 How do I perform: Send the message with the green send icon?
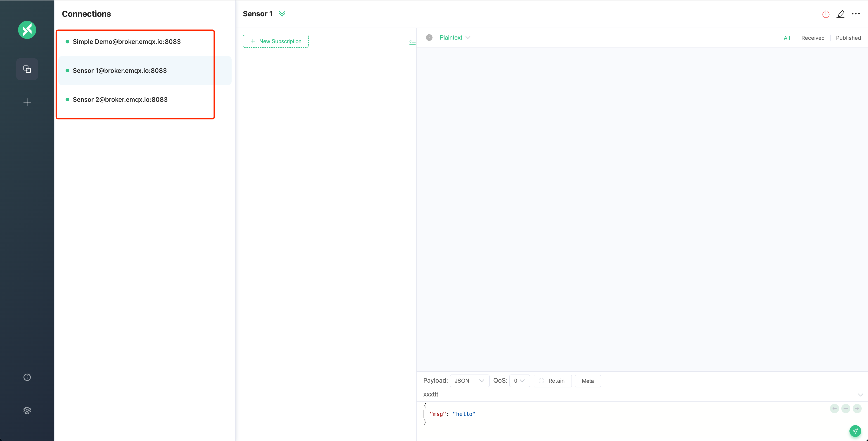pyautogui.click(x=855, y=431)
